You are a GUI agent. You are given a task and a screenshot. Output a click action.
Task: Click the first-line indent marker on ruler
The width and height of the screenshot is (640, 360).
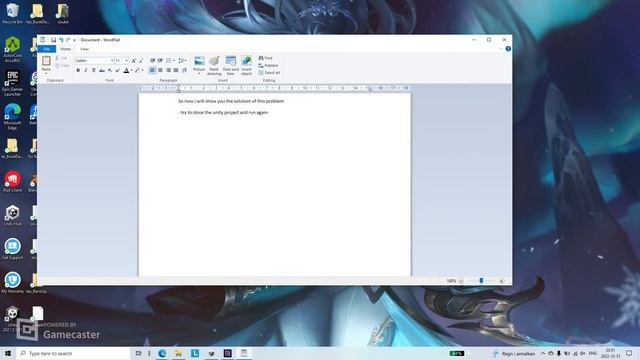178,87
